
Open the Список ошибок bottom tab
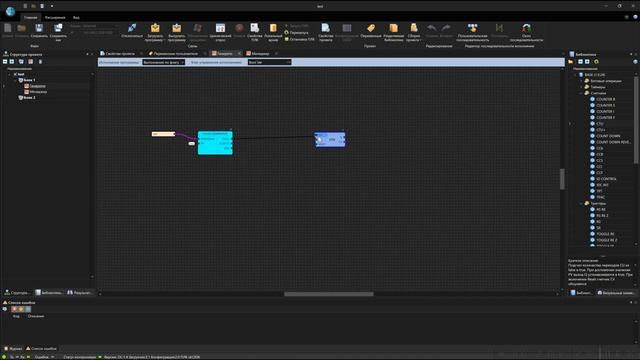[x=41, y=349]
